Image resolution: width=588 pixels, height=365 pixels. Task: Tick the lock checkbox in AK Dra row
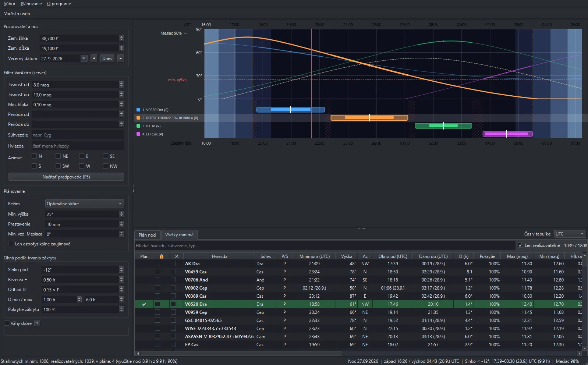(x=157, y=264)
